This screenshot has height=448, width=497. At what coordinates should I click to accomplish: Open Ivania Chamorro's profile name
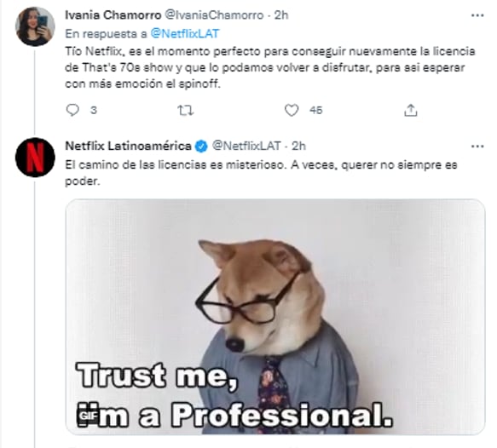tap(113, 14)
